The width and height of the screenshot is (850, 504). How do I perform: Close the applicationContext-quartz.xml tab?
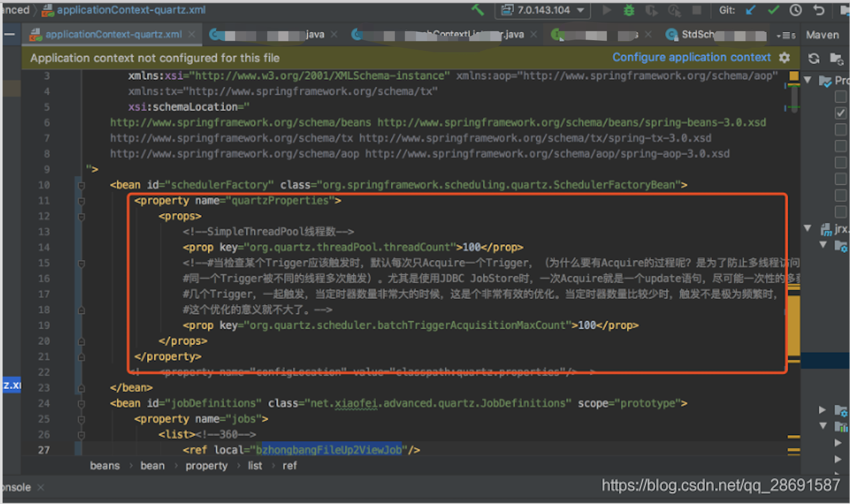(x=191, y=35)
